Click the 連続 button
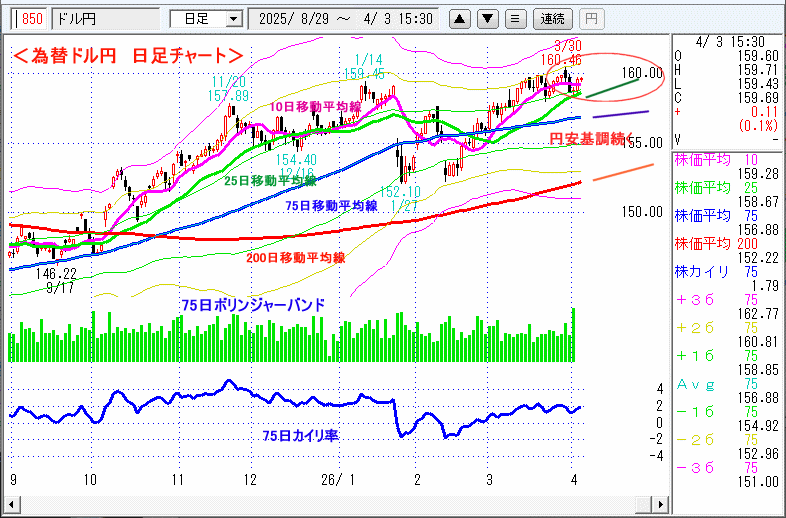The width and height of the screenshot is (786, 518). (x=552, y=19)
